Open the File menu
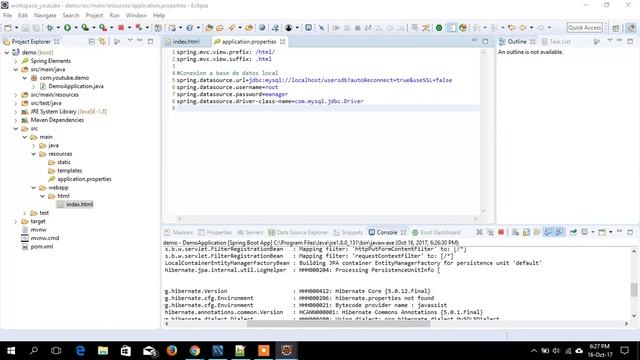Viewport: 640px width, 360px height. 7,15
